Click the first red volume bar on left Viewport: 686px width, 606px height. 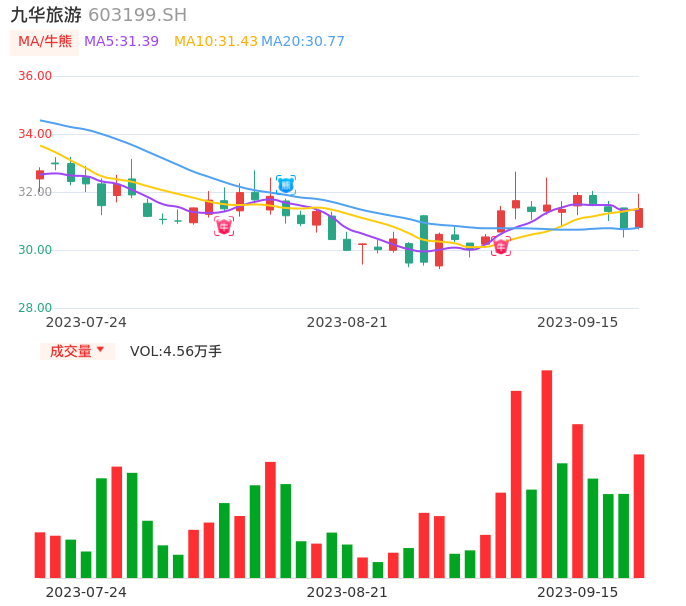(40, 555)
